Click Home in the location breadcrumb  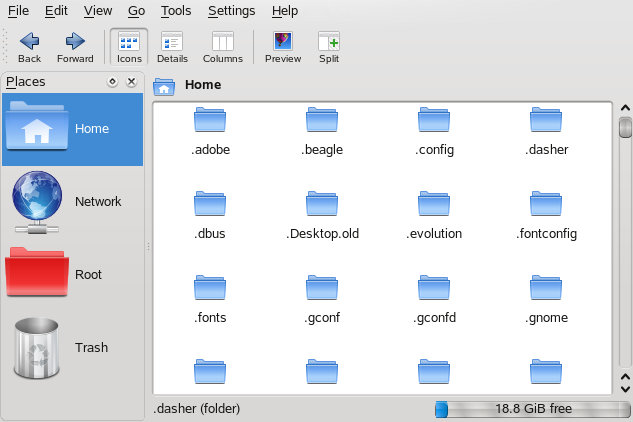tap(203, 86)
